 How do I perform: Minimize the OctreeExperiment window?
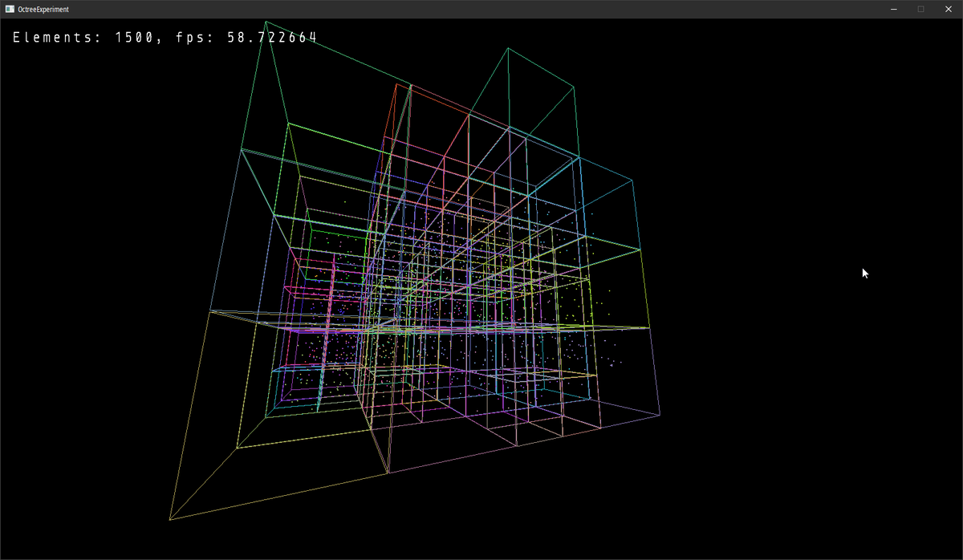coord(894,9)
